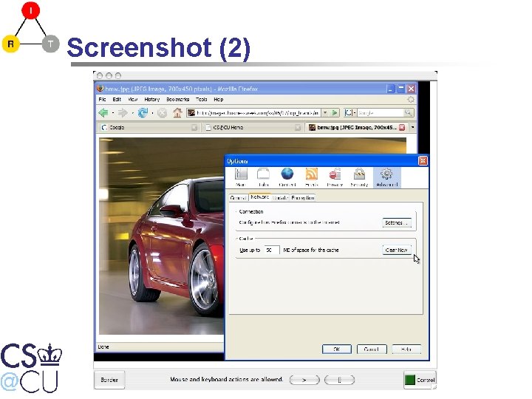The width and height of the screenshot is (532, 399).
Task: Click the Border button in viewer bar
Action: click(x=109, y=380)
